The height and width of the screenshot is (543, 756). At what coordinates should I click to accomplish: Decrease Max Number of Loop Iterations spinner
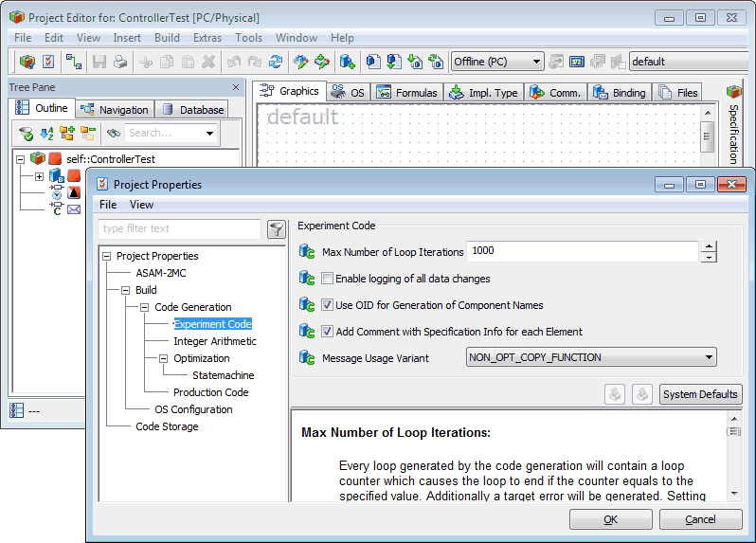tap(709, 257)
